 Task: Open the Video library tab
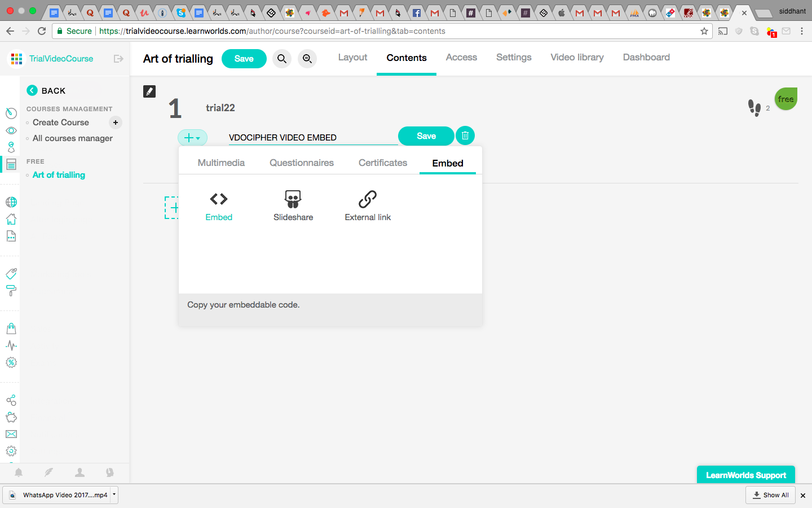[577, 58]
